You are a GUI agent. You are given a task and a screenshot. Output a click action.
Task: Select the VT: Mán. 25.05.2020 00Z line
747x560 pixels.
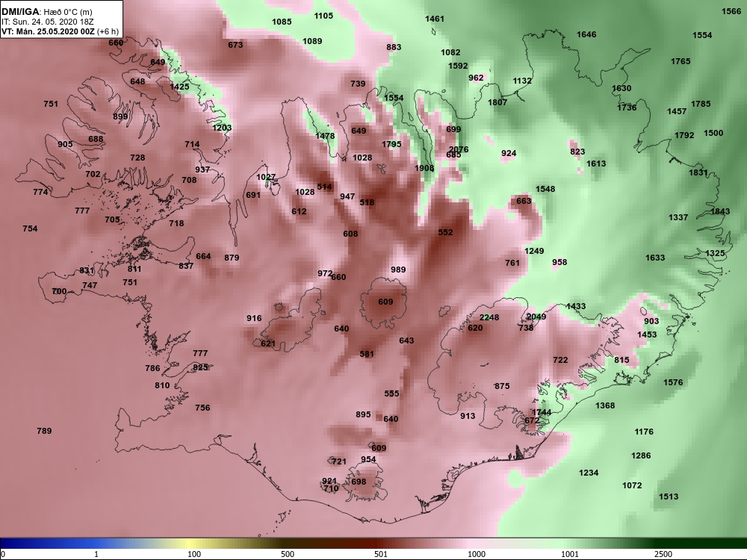click(48, 31)
